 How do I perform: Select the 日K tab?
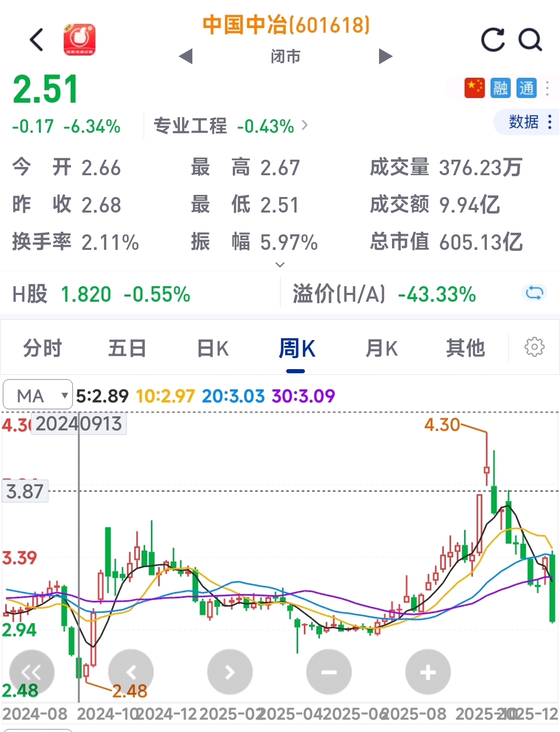point(213,348)
